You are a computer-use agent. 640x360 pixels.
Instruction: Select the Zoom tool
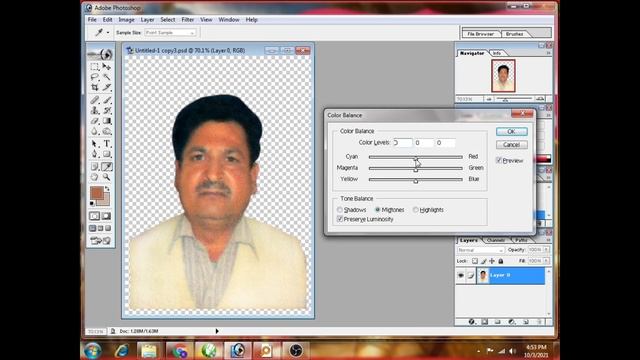pos(107,177)
